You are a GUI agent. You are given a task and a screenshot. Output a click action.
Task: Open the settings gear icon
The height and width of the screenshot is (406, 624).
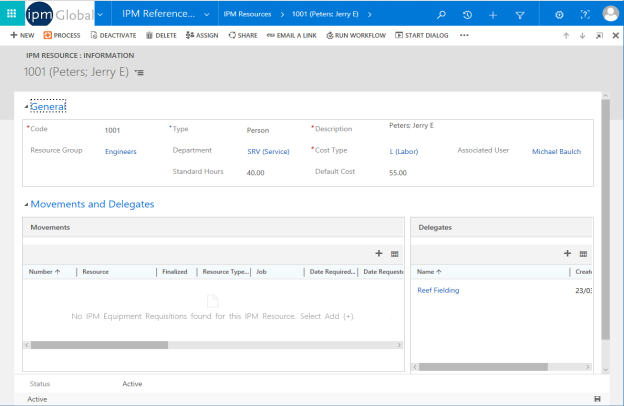tap(559, 15)
